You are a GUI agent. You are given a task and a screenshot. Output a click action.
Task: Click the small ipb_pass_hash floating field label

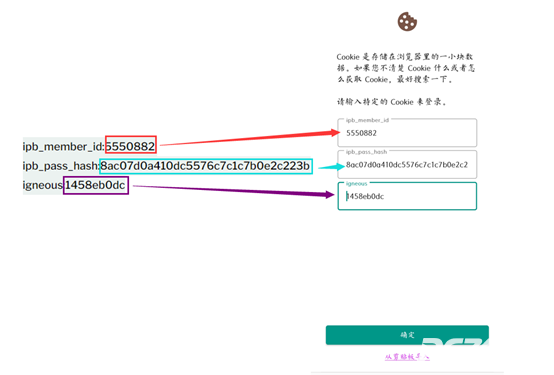pyautogui.click(x=366, y=152)
